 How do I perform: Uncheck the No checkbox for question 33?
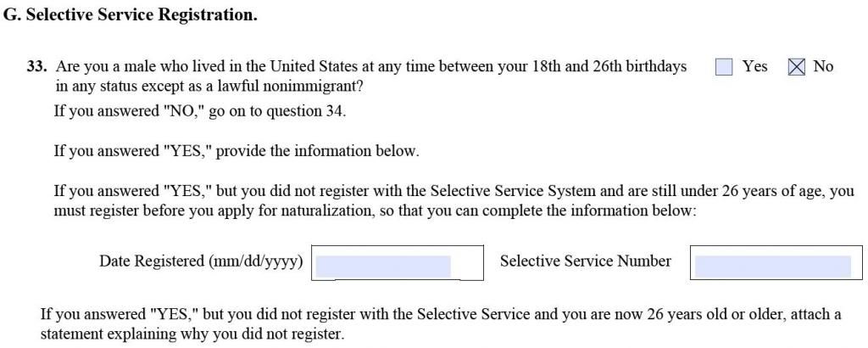(x=796, y=67)
